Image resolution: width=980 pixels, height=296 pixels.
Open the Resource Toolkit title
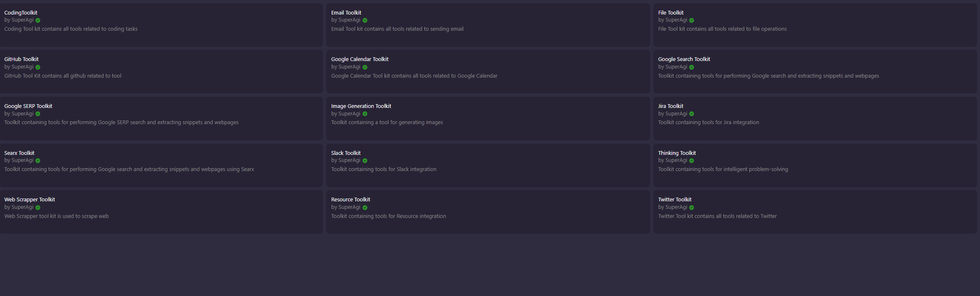[x=351, y=200]
